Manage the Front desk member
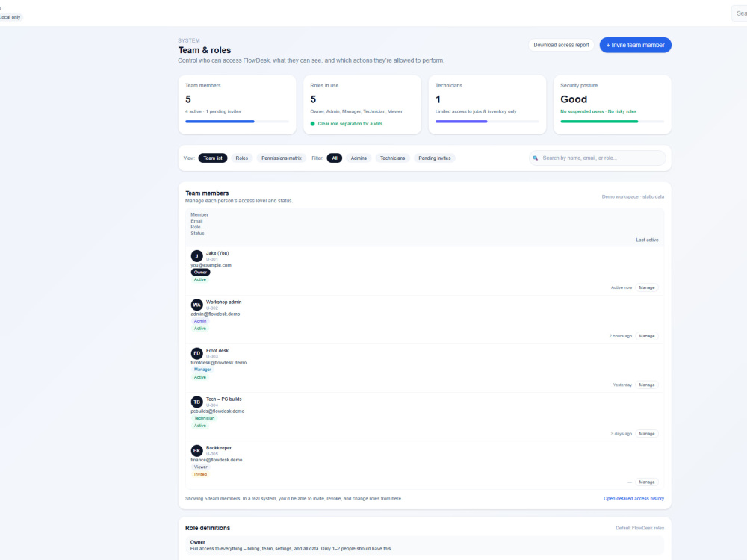Image resolution: width=747 pixels, height=560 pixels. click(x=646, y=385)
